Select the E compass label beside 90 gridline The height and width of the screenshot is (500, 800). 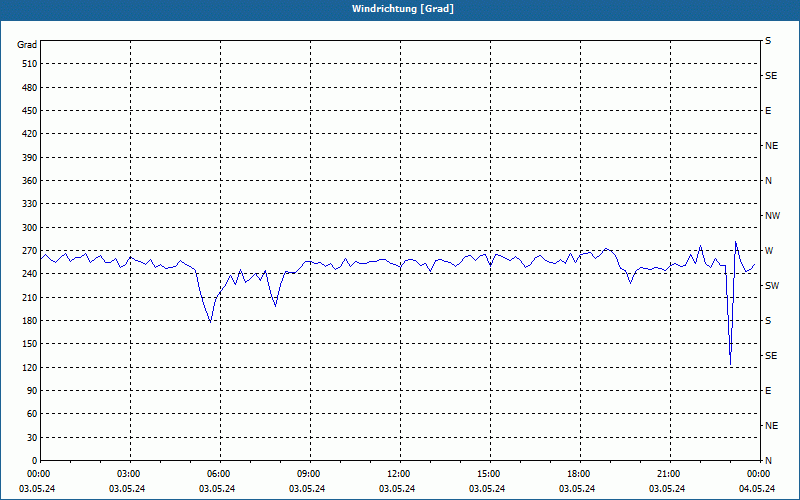tap(768, 391)
